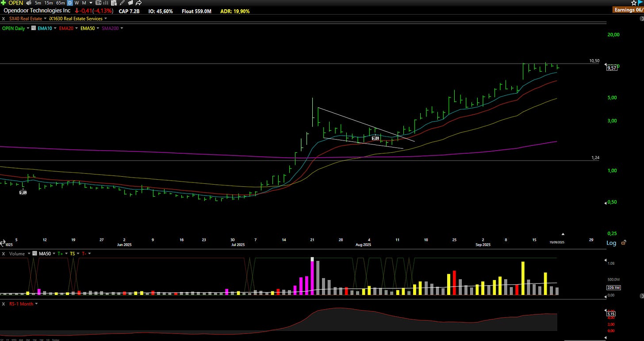The height and width of the screenshot is (341, 644).
Task: Click the share arrow icon
Action: click(x=138, y=3)
